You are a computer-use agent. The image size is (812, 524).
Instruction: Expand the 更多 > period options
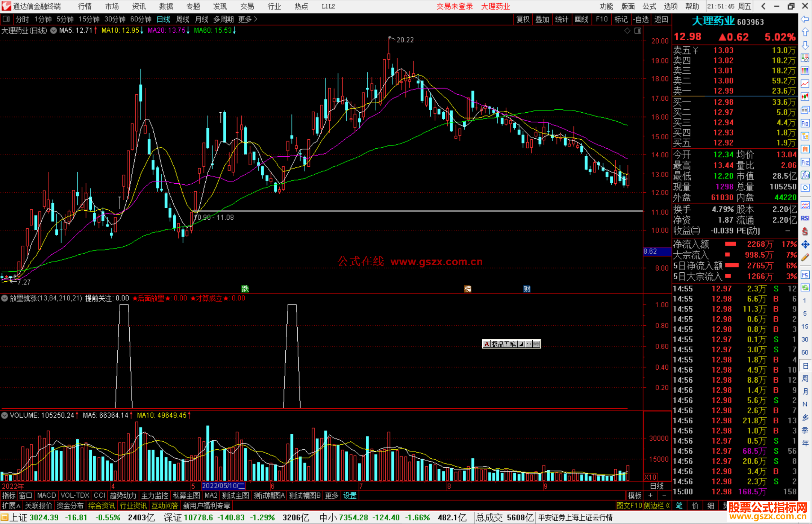[x=248, y=19]
